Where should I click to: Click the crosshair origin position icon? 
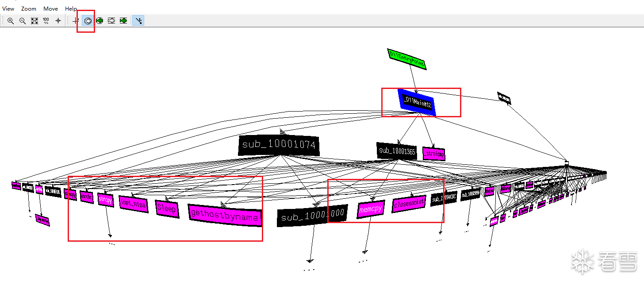(x=58, y=21)
